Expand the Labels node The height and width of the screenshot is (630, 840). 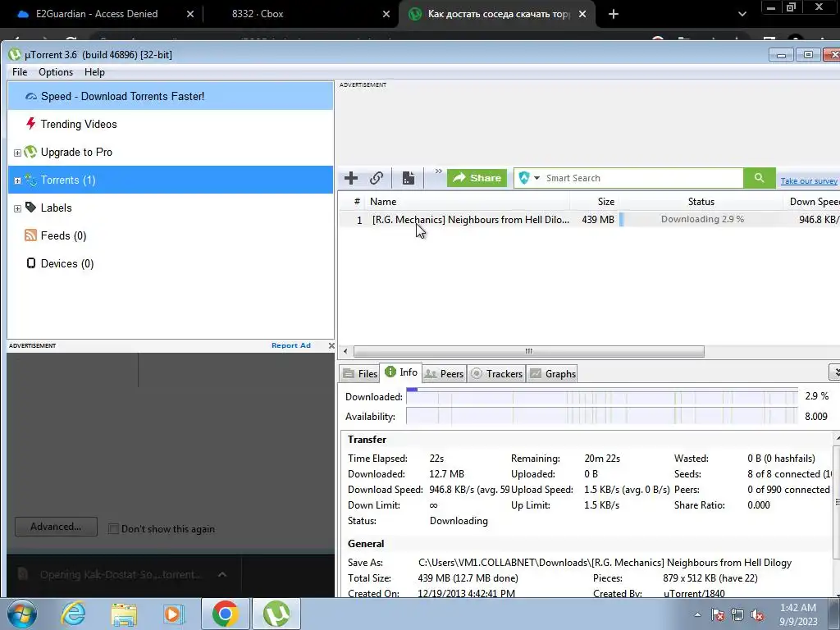click(x=17, y=208)
